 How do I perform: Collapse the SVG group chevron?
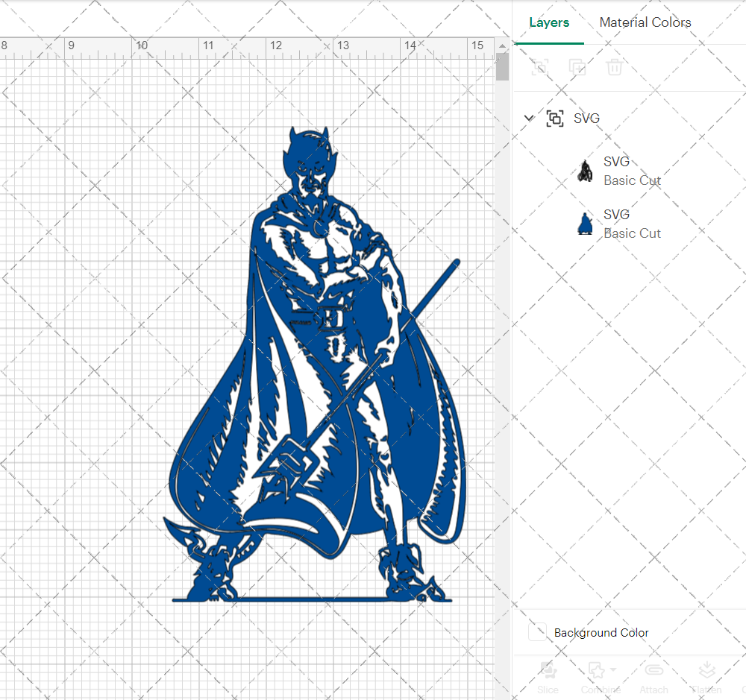tap(529, 118)
